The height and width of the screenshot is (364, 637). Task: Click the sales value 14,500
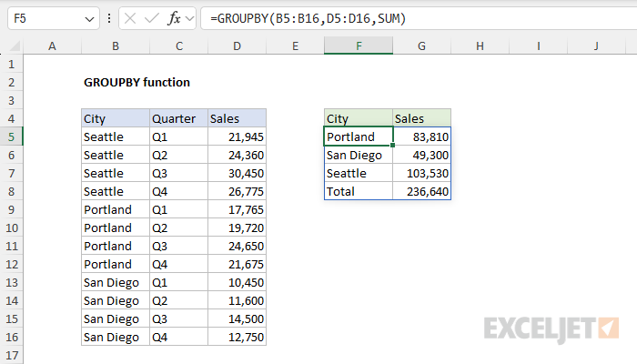(237, 318)
